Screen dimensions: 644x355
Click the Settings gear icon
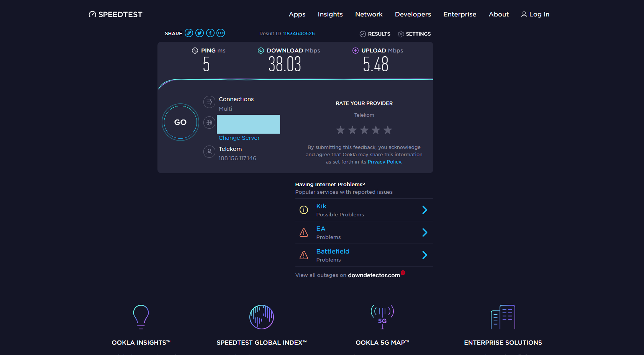click(401, 34)
